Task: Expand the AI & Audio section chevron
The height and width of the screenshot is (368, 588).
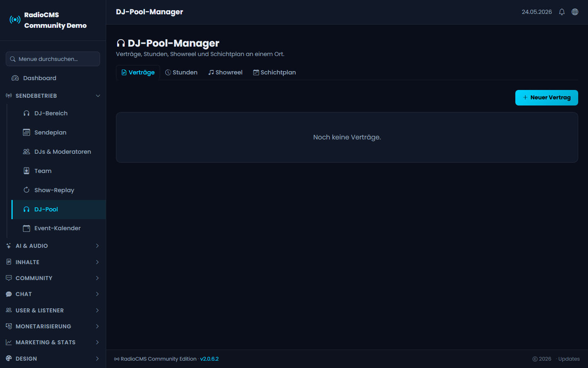Action: click(97, 246)
